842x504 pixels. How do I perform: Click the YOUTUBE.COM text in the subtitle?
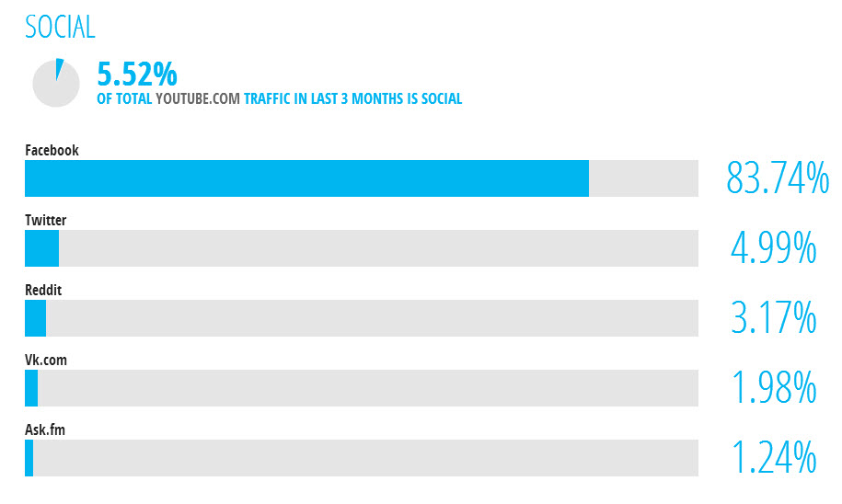pos(198,98)
